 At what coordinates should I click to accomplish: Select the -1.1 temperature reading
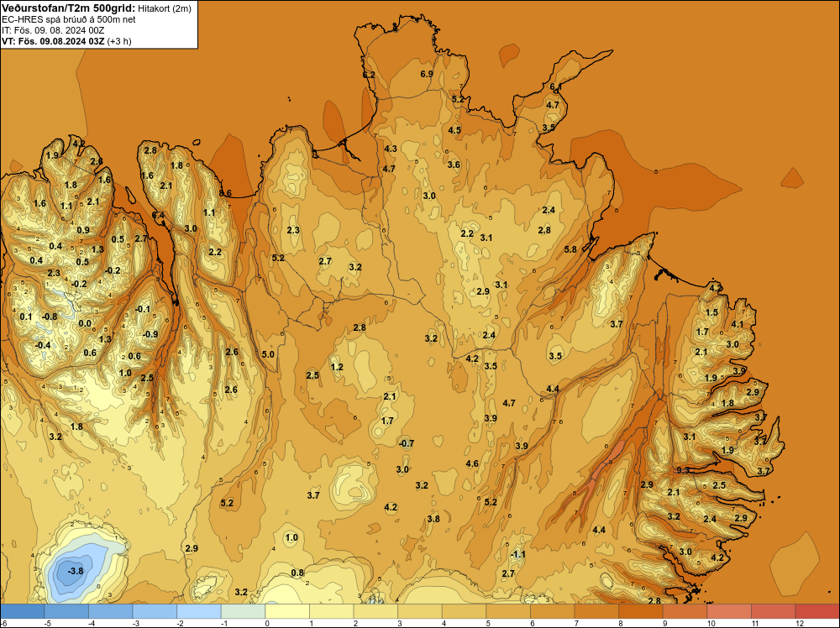(x=518, y=554)
